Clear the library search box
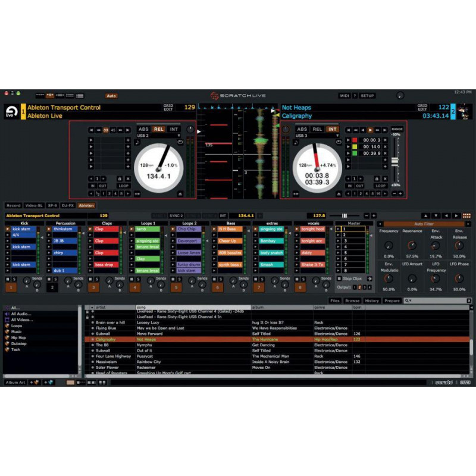The height and width of the screenshot is (476, 476). click(x=469, y=300)
